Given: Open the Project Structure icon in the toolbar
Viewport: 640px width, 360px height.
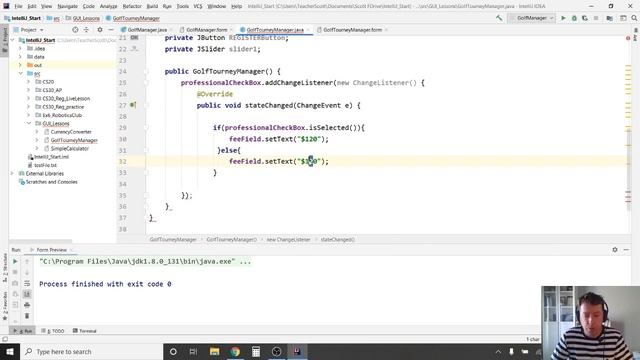Looking at the screenshot, I should (609, 18).
